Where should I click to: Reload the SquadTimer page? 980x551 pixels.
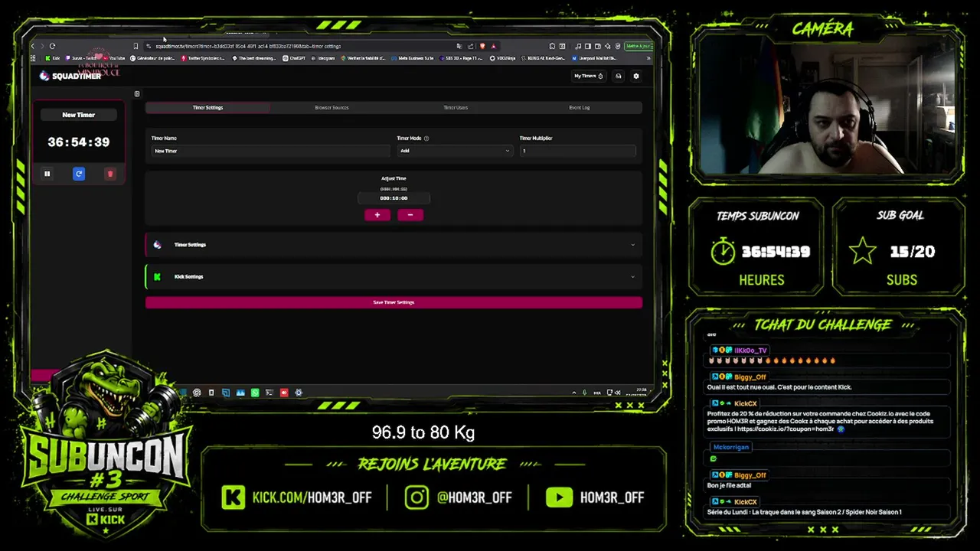[x=52, y=46]
